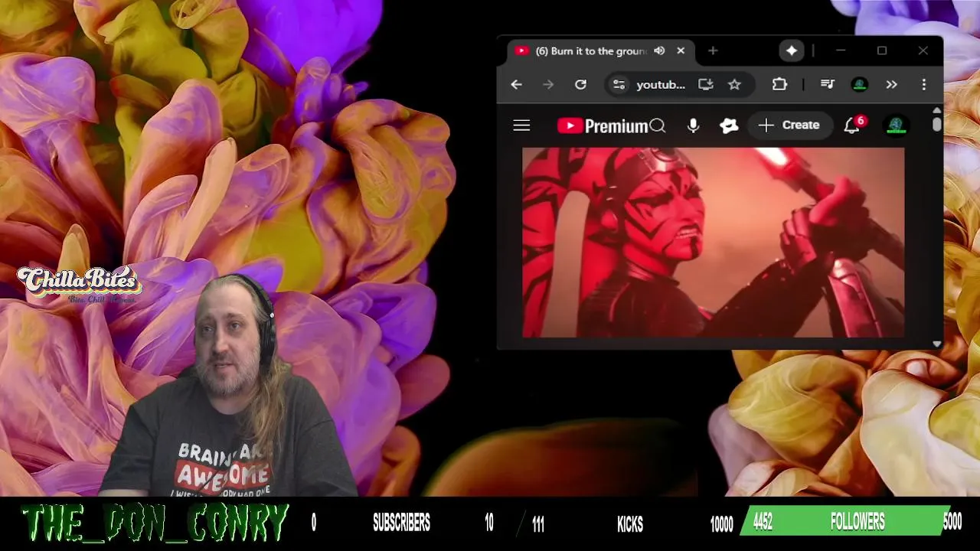This screenshot has width=980, height=551.
Task: Open YouTube hamburger guide menu
Action: [x=521, y=126]
